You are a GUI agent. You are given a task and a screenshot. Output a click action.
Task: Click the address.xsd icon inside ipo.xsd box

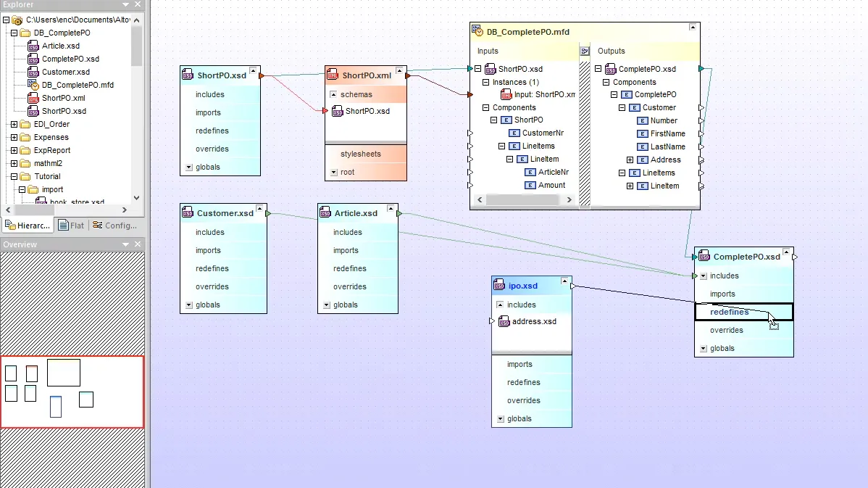[504, 321]
